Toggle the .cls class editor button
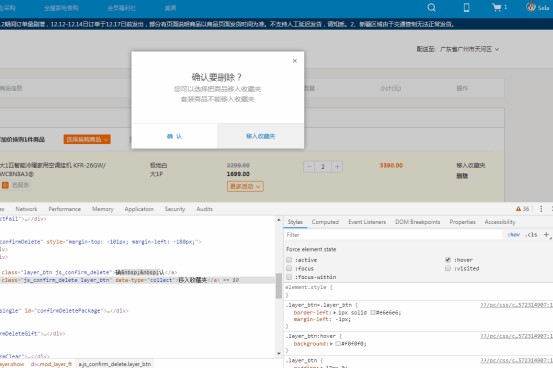 531,235
